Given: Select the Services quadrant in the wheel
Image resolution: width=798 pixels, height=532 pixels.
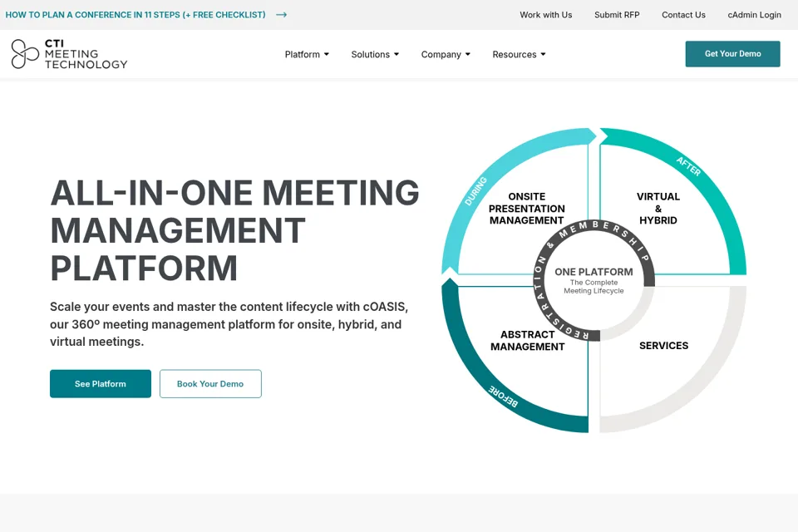Looking at the screenshot, I should point(663,346).
